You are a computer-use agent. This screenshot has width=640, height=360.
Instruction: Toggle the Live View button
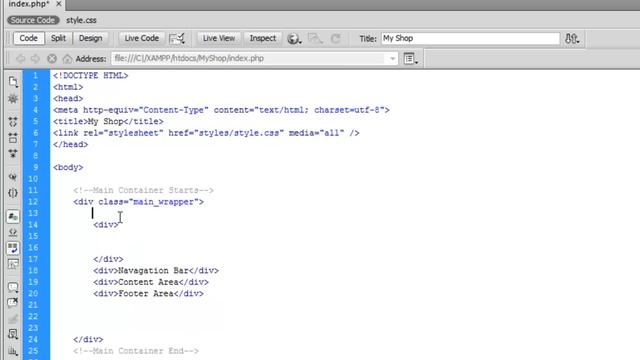click(x=219, y=38)
